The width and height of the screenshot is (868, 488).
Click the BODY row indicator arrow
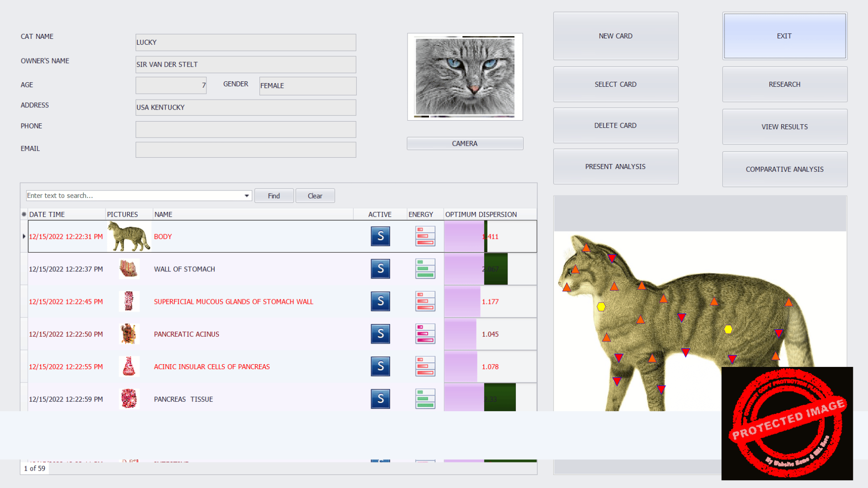point(24,236)
